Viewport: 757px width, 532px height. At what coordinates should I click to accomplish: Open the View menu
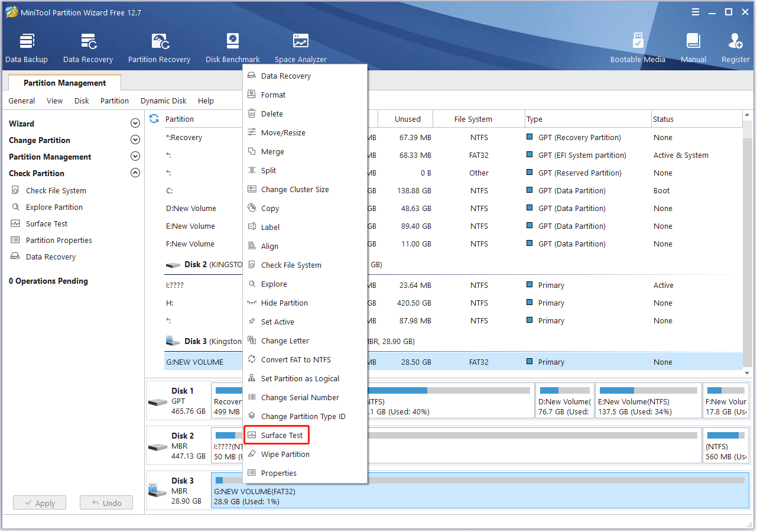coord(54,100)
